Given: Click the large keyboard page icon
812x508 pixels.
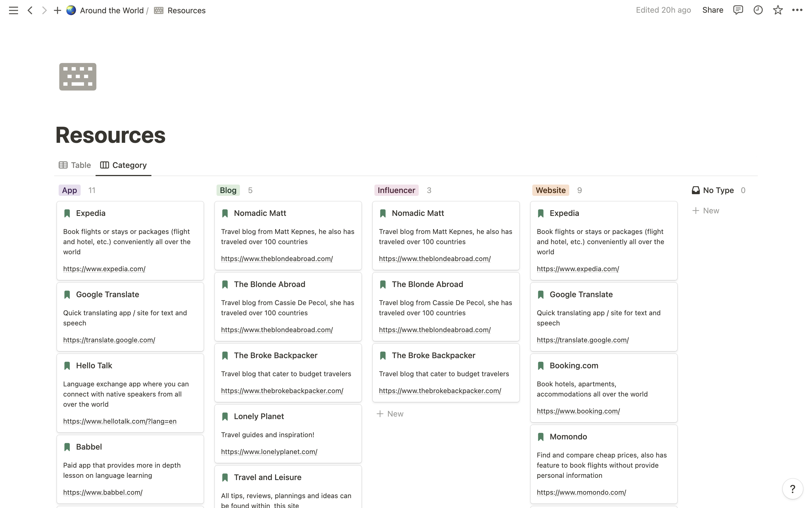Looking at the screenshot, I should [x=78, y=76].
